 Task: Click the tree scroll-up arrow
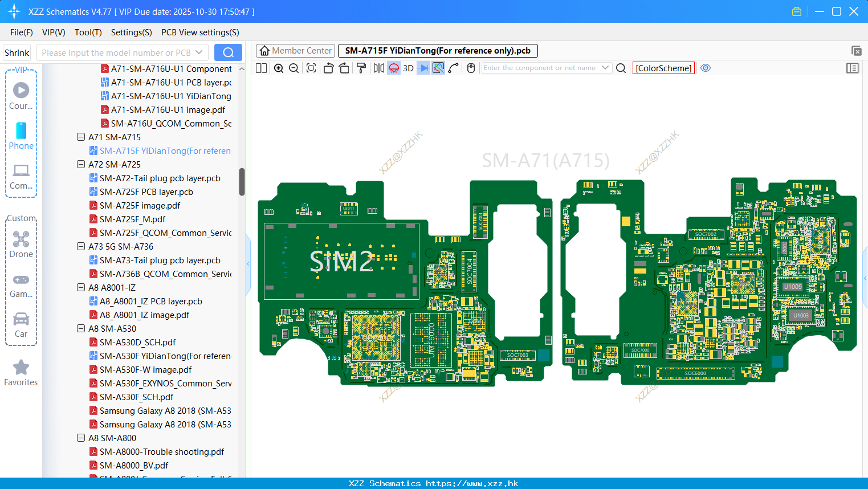point(242,68)
